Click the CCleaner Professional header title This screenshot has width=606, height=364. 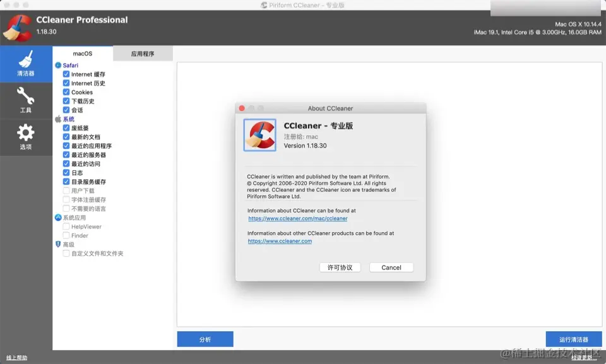coord(82,20)
